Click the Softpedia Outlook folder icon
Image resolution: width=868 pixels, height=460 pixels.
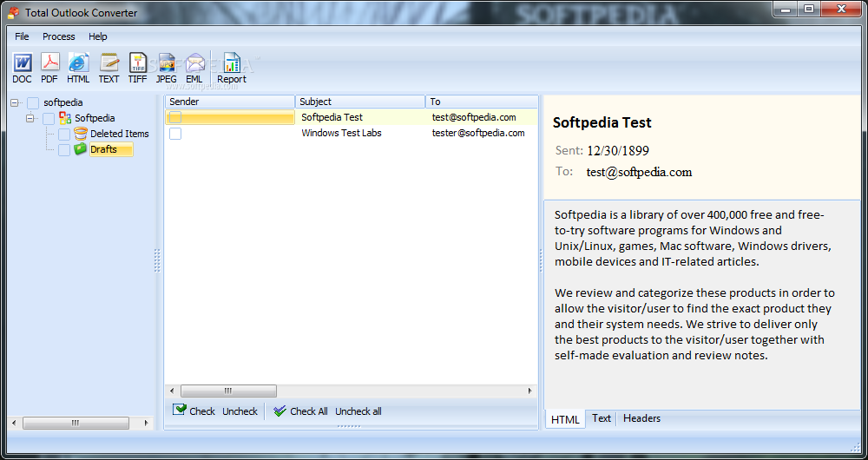click(x=65, y=118)
